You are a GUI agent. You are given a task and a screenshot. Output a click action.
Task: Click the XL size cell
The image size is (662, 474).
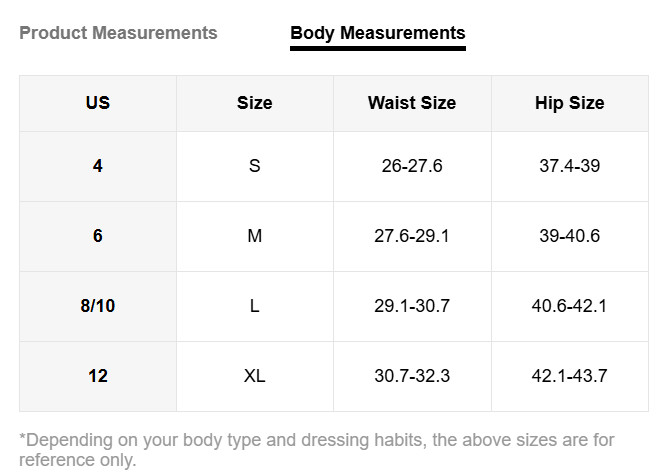point(255,376)
